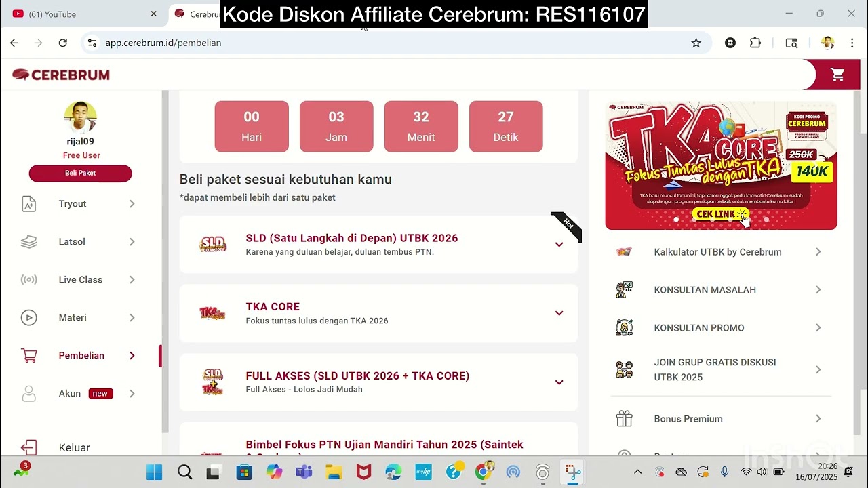The width and height of the screenshot is (868, 488).
Task: Click the SLD (Satu Langkah di Depan) title
Action: (x=352, y=238)
